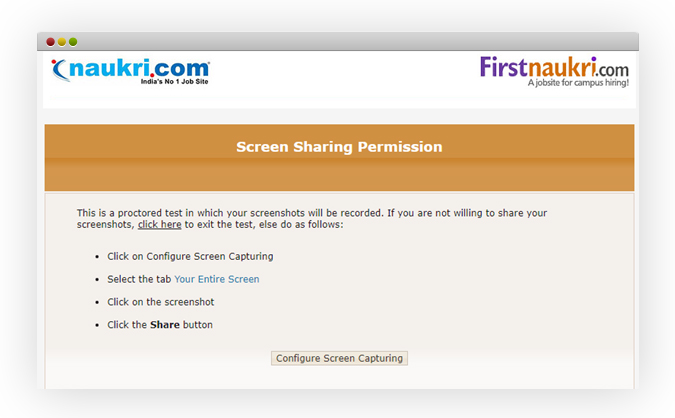Viewport: 675px width, 418px height.
Task: Open the Firstnaukri.com logo
Action: click(554, 72)
